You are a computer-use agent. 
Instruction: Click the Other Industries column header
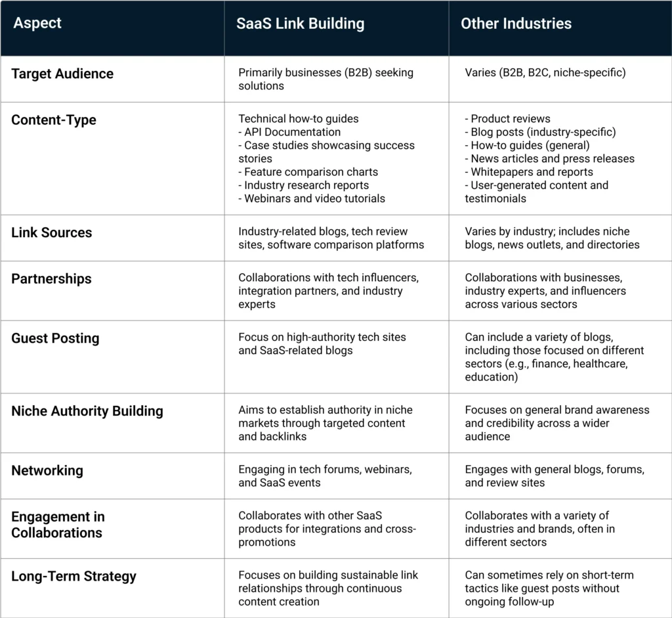516,24
